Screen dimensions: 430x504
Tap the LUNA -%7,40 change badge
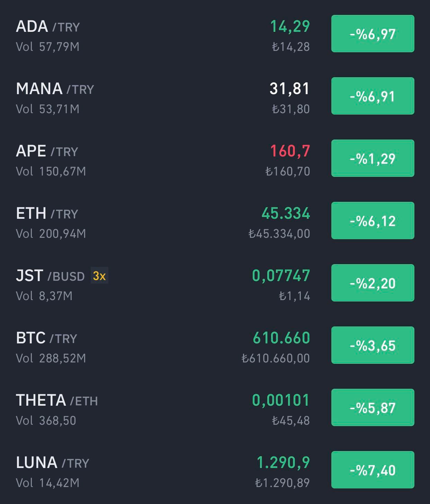(x=373, y=470)
